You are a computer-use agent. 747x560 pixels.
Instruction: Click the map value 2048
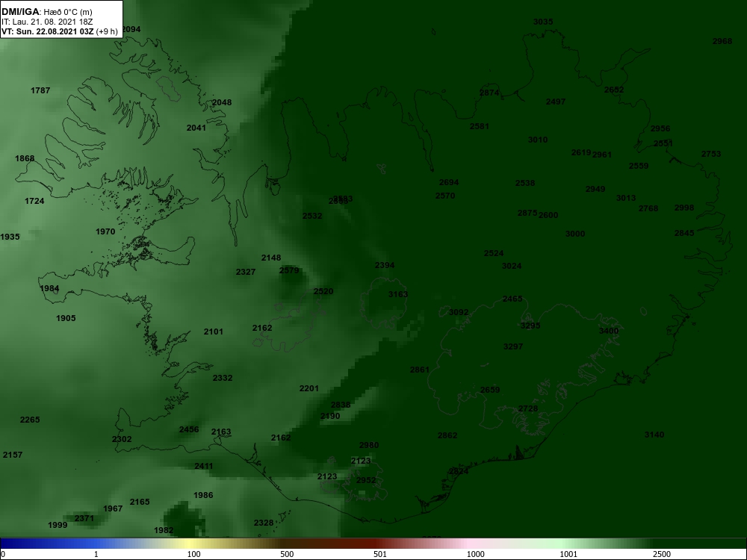[222, 102]
